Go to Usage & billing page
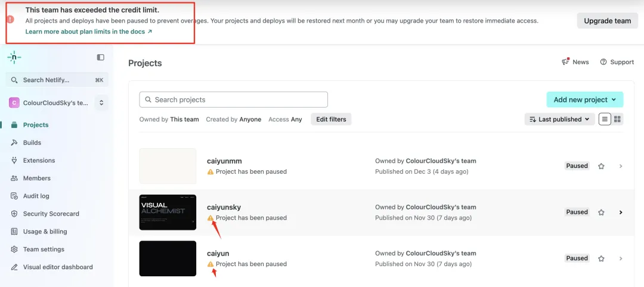This screenshot has width=644, height=287. click(45, 232)
